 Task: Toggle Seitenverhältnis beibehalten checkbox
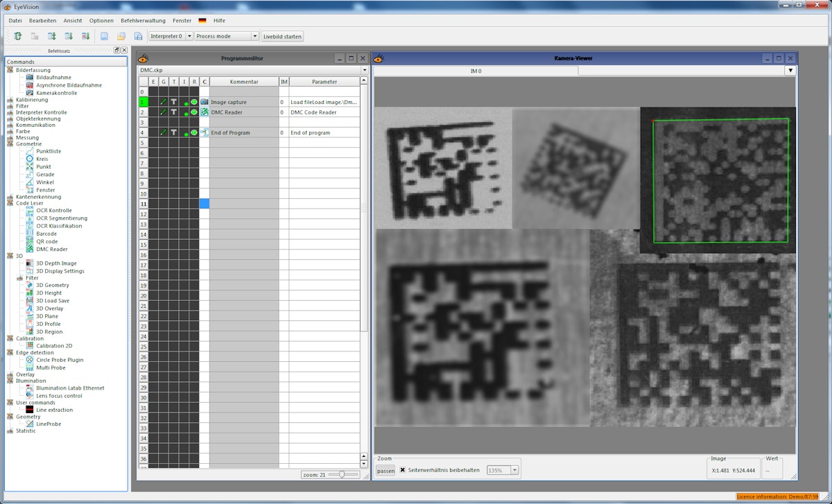pos(403,470)
